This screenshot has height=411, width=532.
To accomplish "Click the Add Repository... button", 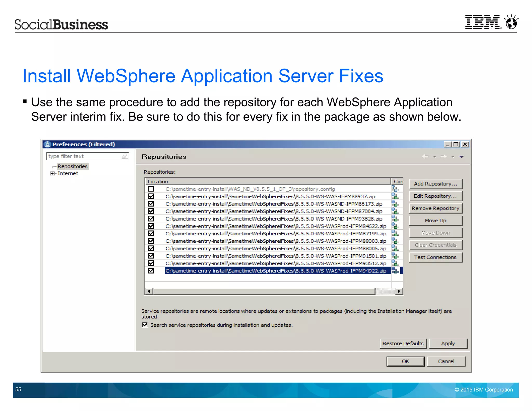I will click(436, 184).
